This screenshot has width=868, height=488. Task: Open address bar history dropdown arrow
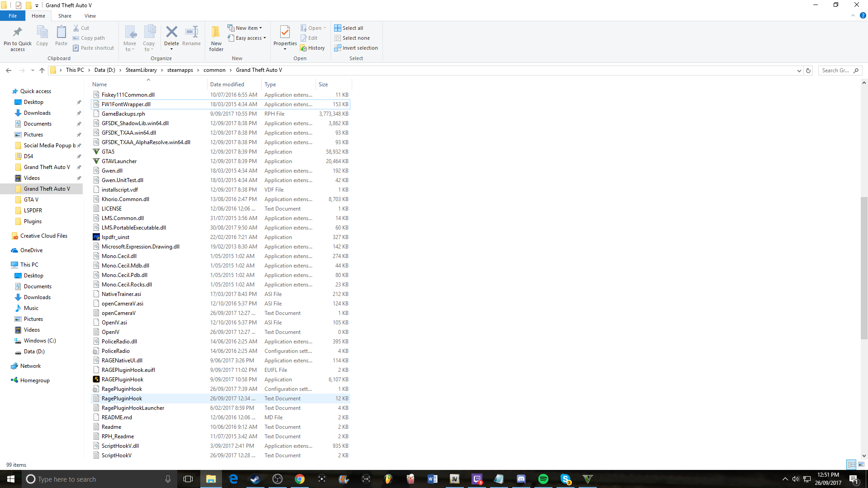tap(799, 70)
